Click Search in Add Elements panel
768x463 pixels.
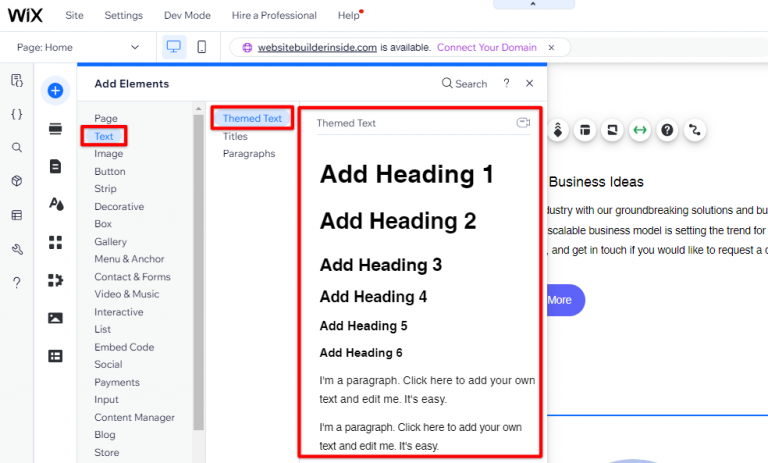464,84
